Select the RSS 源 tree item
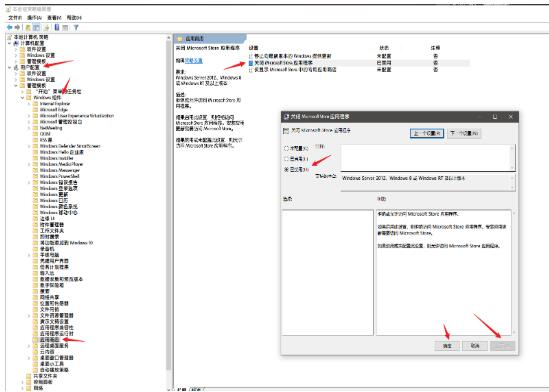This screenshot has width=549, height=392. (46, 140)
